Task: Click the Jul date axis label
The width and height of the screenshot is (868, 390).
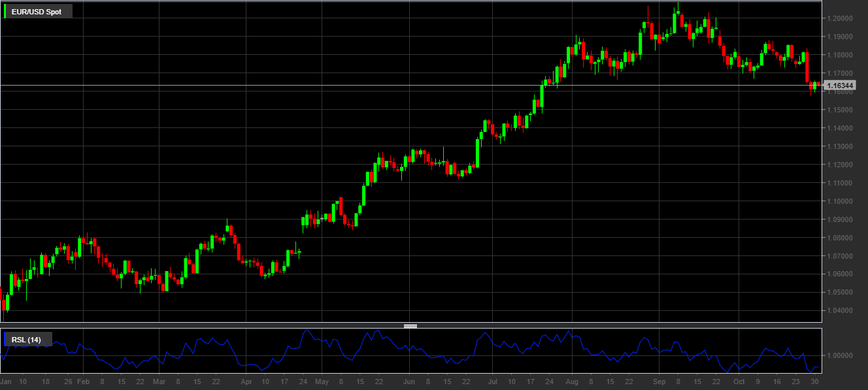Action: (492, 381)
